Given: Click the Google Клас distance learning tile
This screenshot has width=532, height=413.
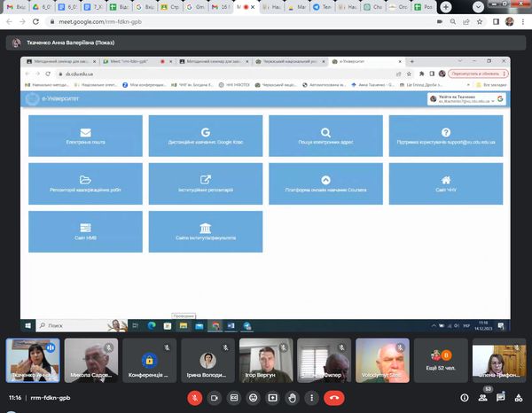Looking at the screenshot, I should (x=206, y=136).
